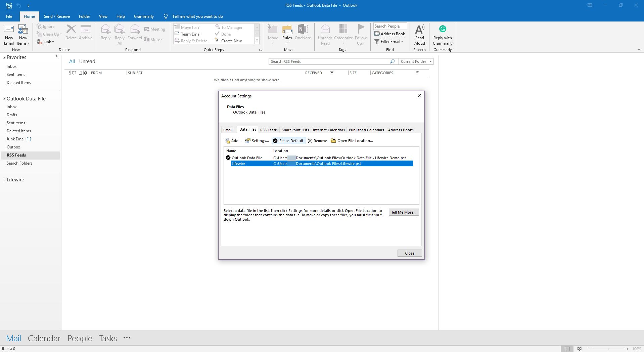Click the zoom slider in status bar
644x352 pixels.
coord(608,349)
